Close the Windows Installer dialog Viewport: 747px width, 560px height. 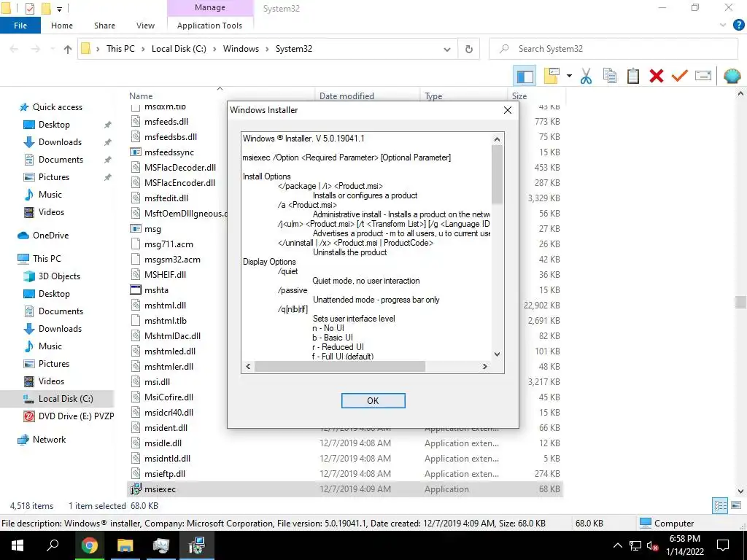pyautogui.click(x=508, y=110)
